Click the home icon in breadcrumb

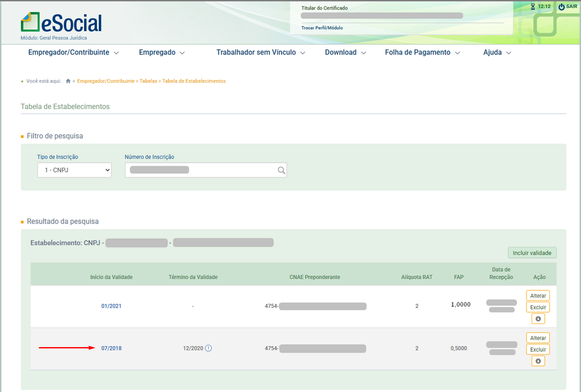(68, 81)
